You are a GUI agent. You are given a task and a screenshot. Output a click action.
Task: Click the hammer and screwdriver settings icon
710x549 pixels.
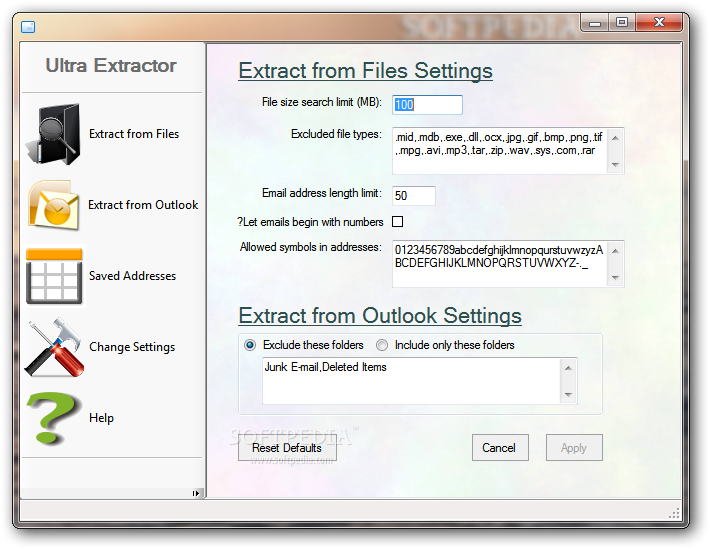(55, 347)
